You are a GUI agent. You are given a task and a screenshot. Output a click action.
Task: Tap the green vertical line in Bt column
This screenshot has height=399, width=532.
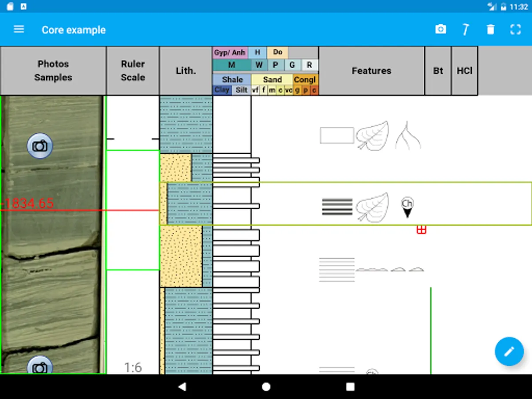(430, 331)
